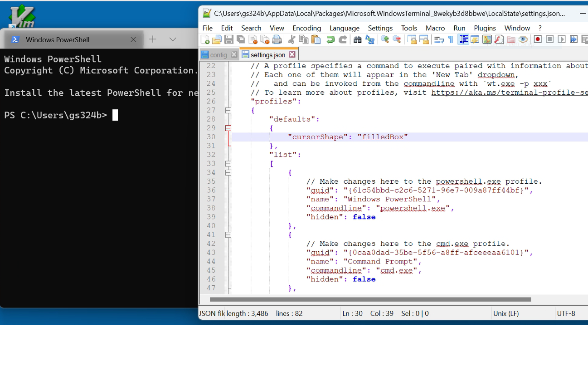Close the Windows PowerShell terminal tab

133,39
